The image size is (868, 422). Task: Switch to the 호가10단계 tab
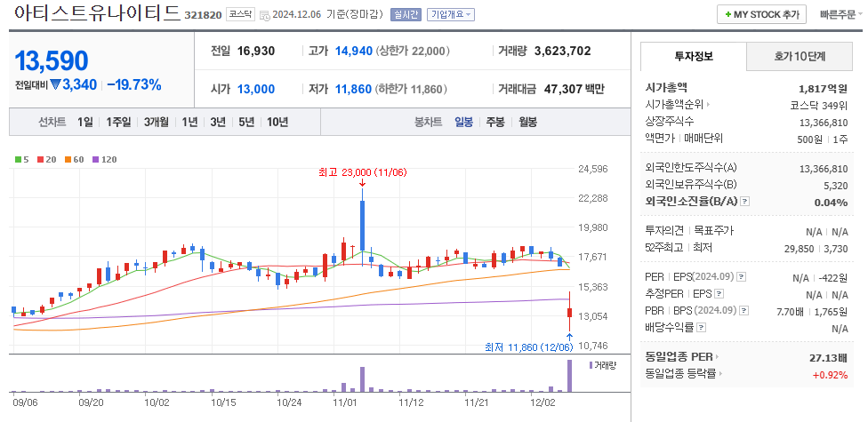point(800,56)
